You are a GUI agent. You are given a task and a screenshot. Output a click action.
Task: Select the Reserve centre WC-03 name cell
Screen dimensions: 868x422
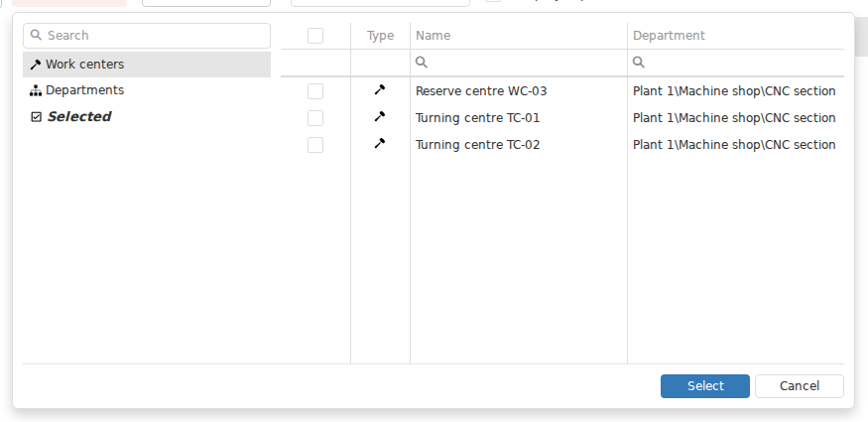[519, 90]
